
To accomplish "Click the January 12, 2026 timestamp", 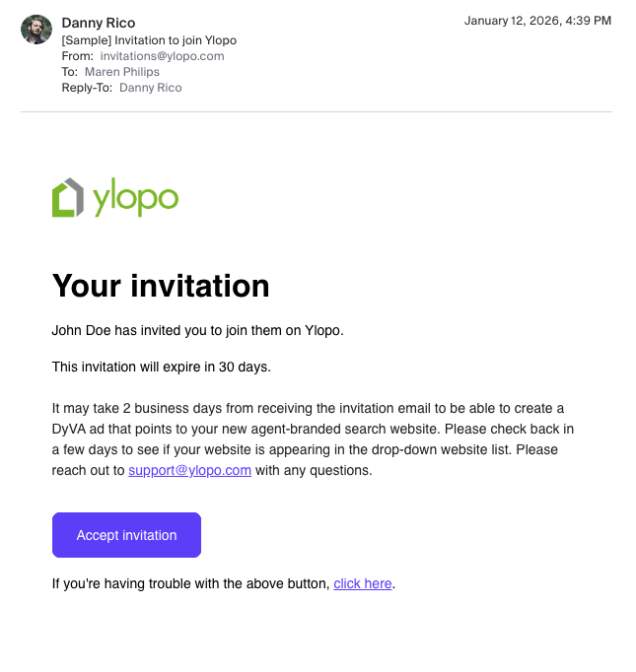I will 537,21.
